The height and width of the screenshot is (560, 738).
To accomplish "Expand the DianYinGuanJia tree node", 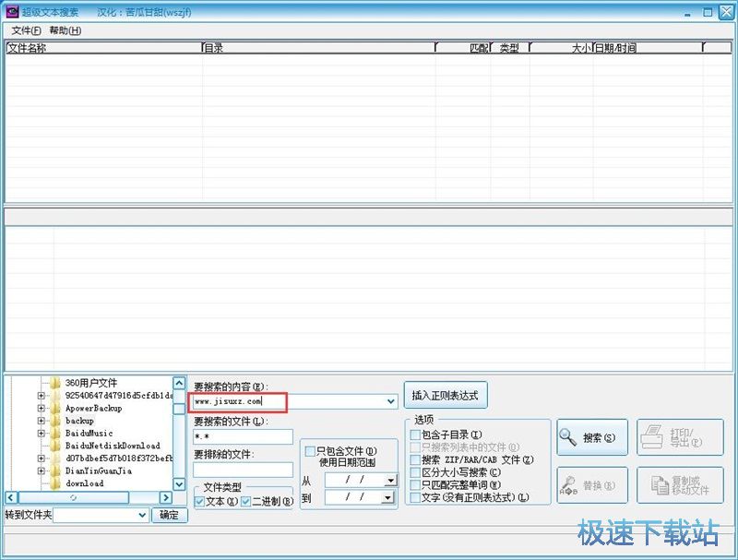I will (41, 471).
